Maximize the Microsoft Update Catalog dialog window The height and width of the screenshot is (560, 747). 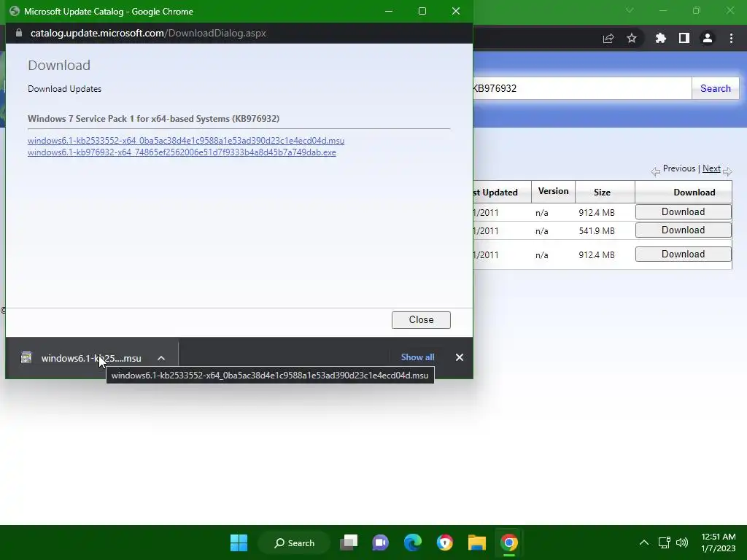pos(422,11)
